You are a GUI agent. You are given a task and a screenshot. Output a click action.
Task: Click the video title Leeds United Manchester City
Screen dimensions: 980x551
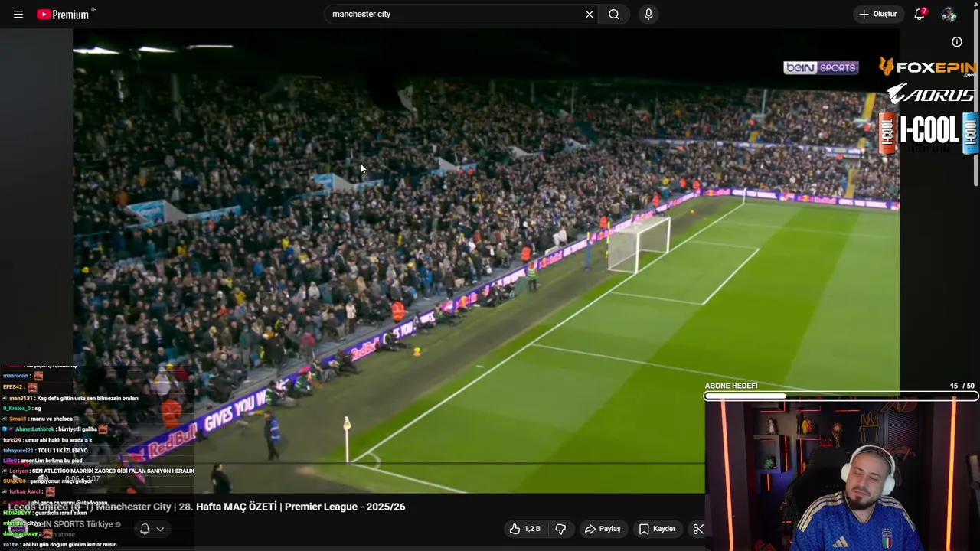click(207, 507)
